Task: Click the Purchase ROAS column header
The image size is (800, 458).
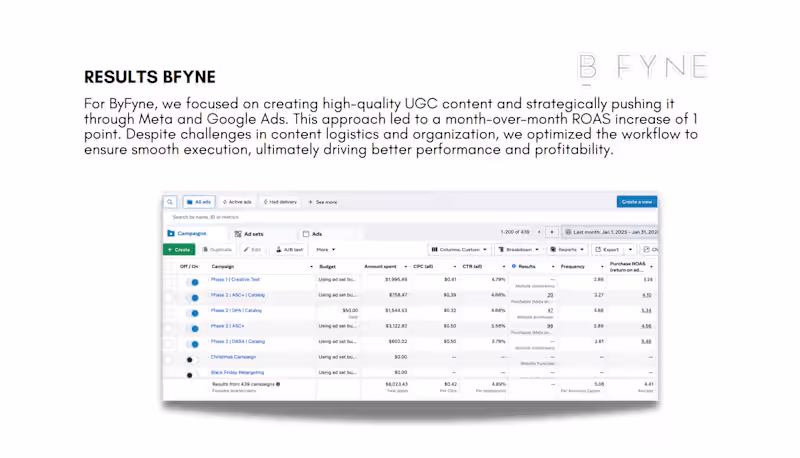Action: (x=628, y=267)
